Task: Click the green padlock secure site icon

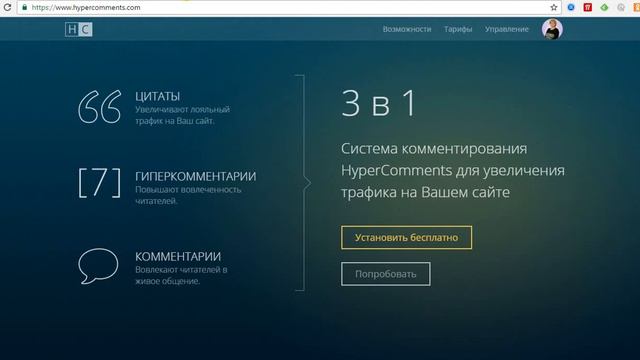Action: click(x=24, y=7)
